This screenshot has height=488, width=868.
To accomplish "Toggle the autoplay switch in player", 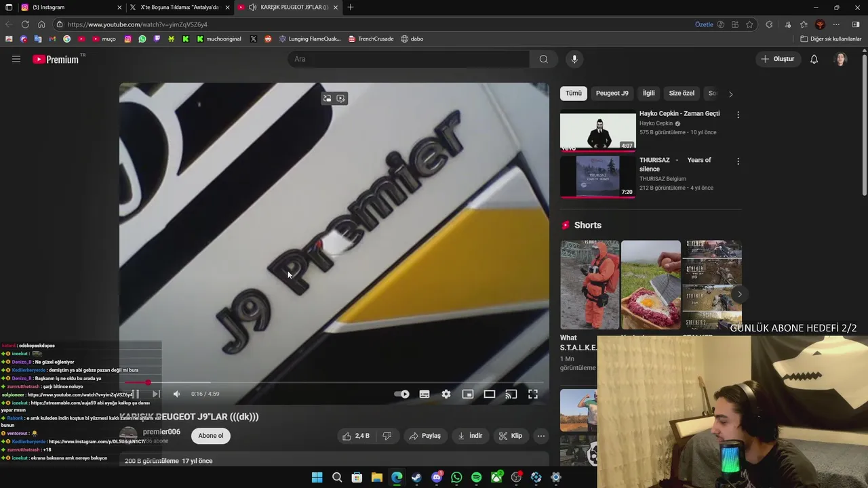I will click(402, 394).
